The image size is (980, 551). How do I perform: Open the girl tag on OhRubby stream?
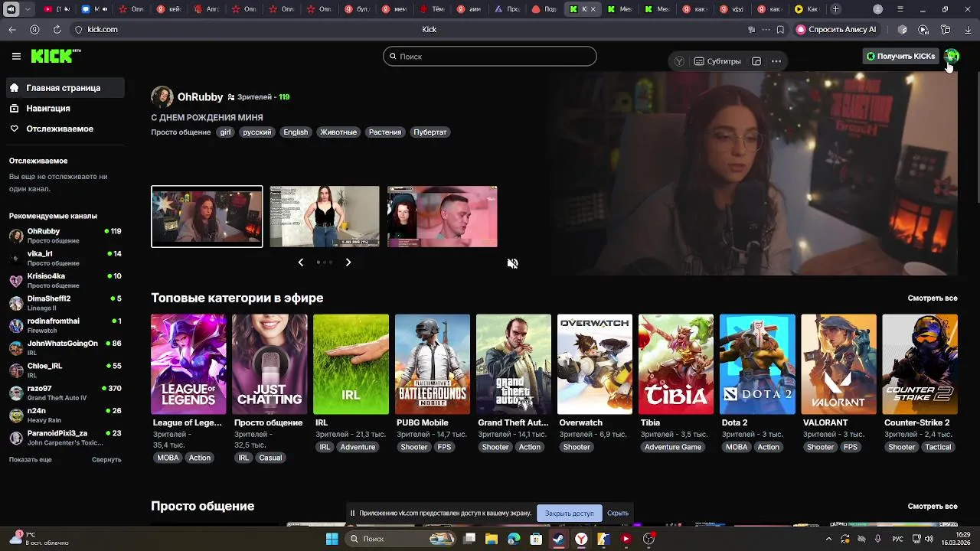point(225,132)
